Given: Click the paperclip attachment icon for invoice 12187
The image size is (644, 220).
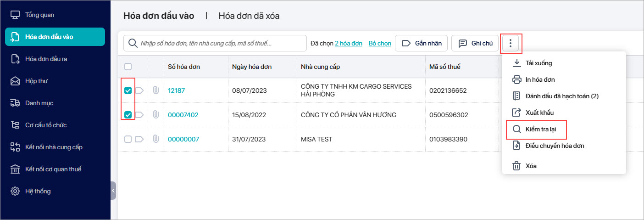Looking at the screenshot, I should 155,90.
